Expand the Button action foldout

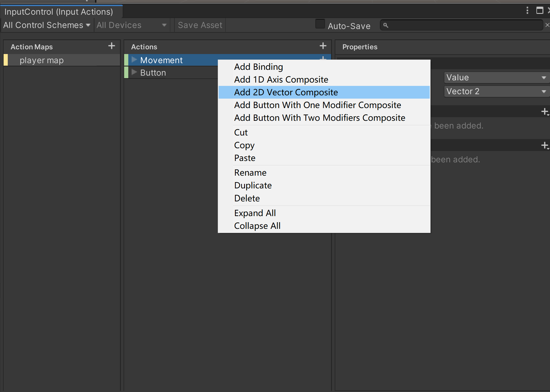[134, 72]
